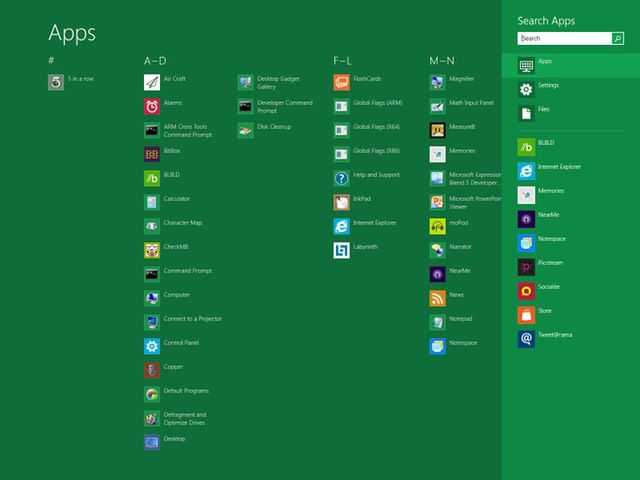The width and height of the screenshot is (640, 480).
Task: Launch the BitBox app icon
Action: [152, 154]
